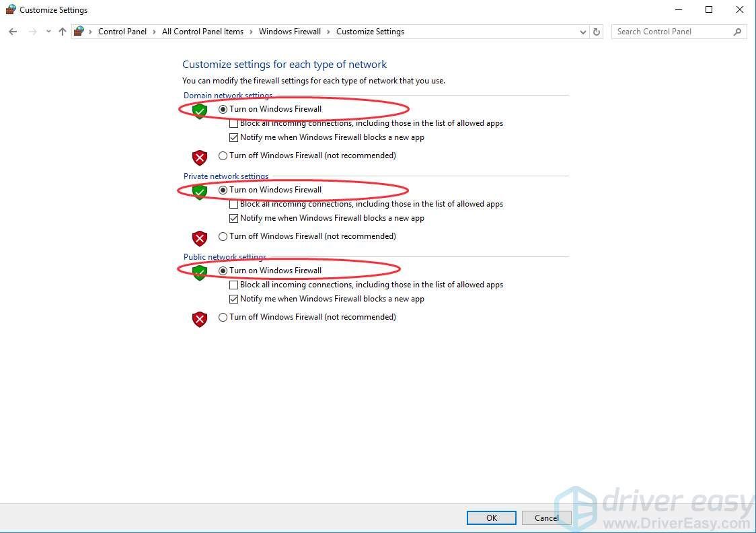Image resolution: width=756 pixels, height=533 pixels.
Task: Open the recent locations dropdown arrow
Action: pyautogui.click(x=48, y=32)
